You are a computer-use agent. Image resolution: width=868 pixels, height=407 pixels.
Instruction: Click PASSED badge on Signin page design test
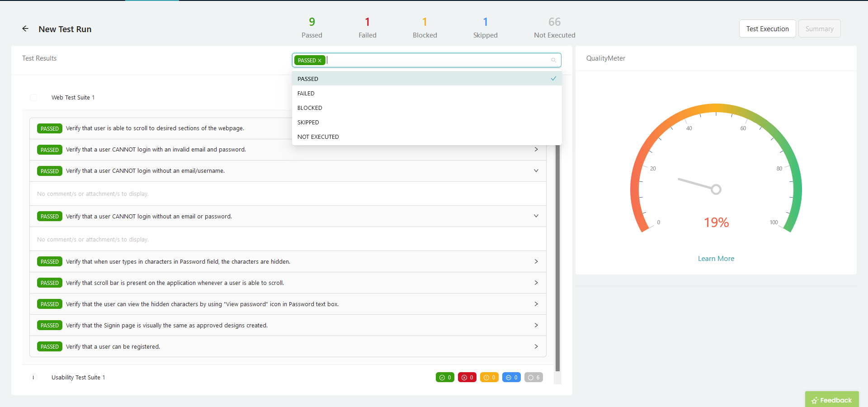click(x=50, y=326)
